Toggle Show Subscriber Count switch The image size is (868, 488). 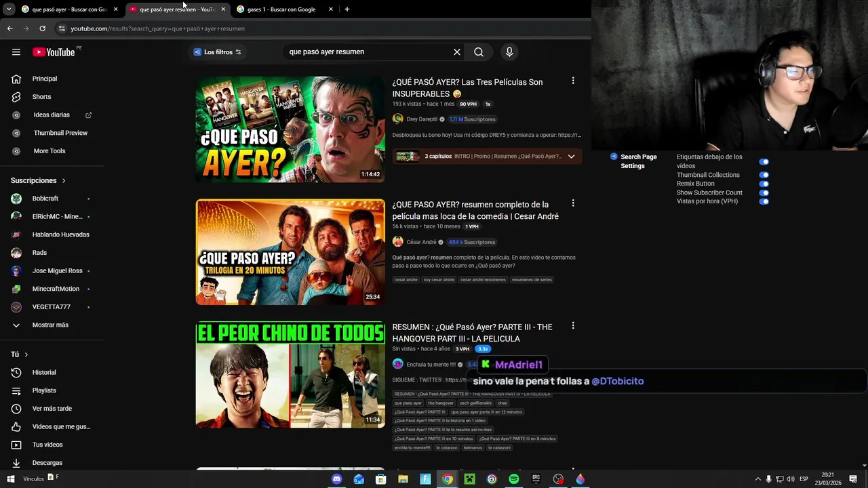[764, 192]
